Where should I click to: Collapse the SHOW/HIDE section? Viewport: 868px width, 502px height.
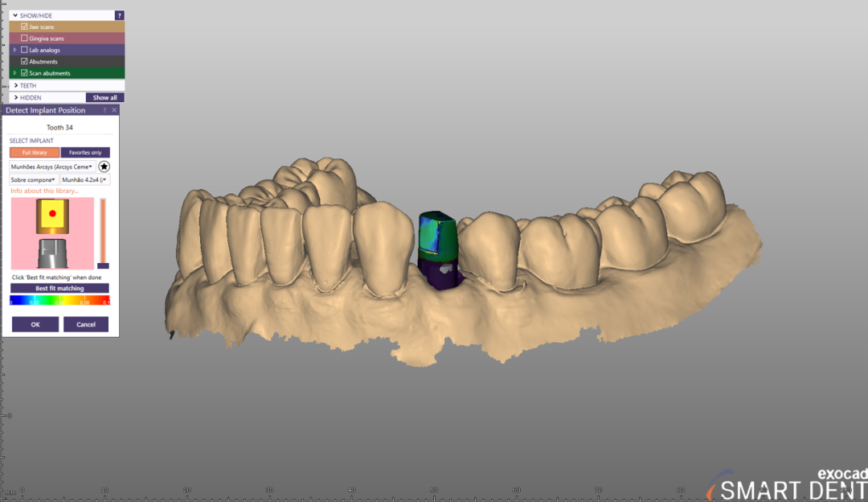(16, 14)
